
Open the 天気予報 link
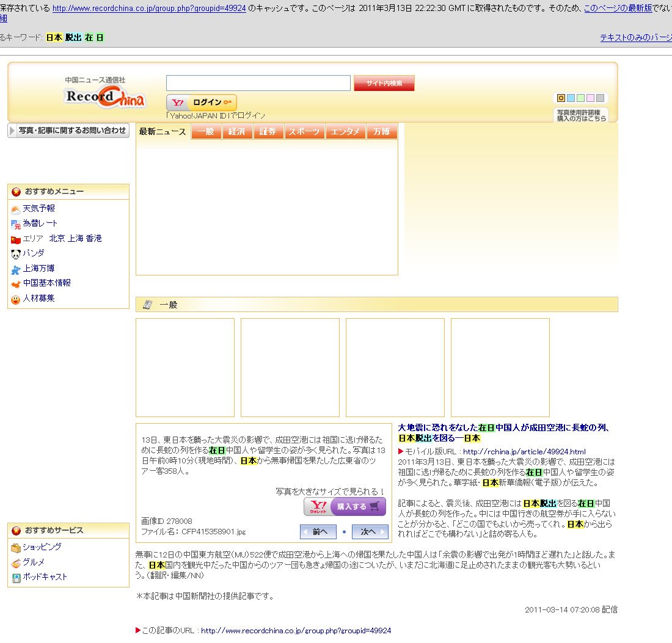[x=39, y=209]
